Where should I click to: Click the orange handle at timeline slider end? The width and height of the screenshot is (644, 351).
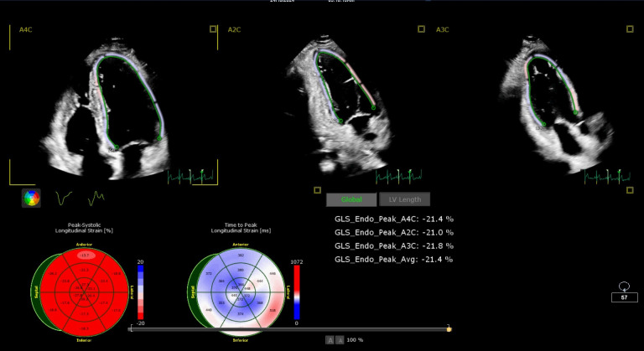[x=449, y=328]
